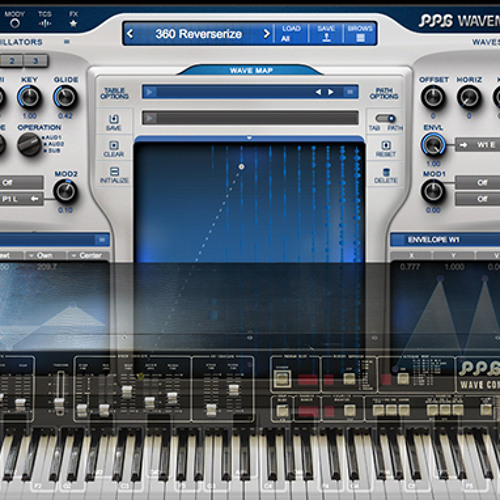The width and height of the screenshot is (500, 500).
Task: Select oscillator tab 3
Action: tap(36, 61)
